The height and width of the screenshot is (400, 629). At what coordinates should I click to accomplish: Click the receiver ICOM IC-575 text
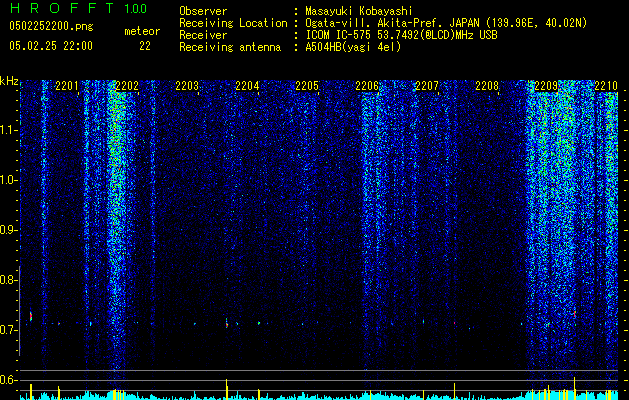pyautogui.click(x=401, y=35)
